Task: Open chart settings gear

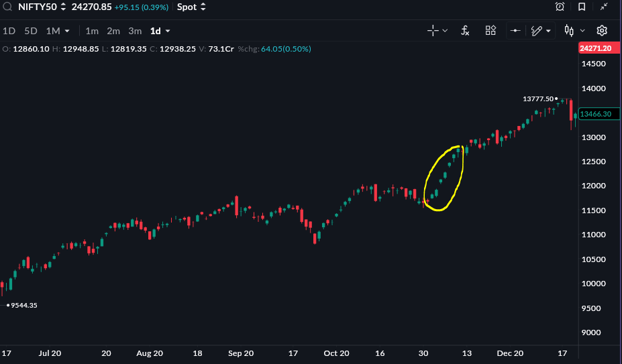Action: pos(602,31)
